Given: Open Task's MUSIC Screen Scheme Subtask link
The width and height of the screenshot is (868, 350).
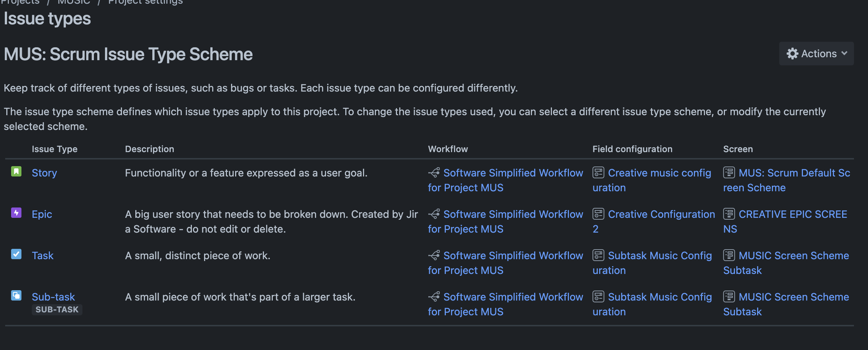Looking at the screenshot, I should [x=786, y=263].
